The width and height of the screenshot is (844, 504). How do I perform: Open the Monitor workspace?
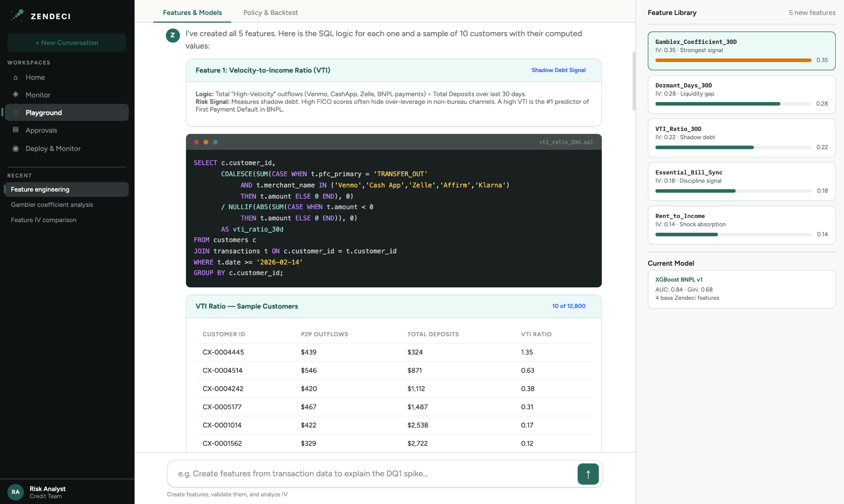66,95
